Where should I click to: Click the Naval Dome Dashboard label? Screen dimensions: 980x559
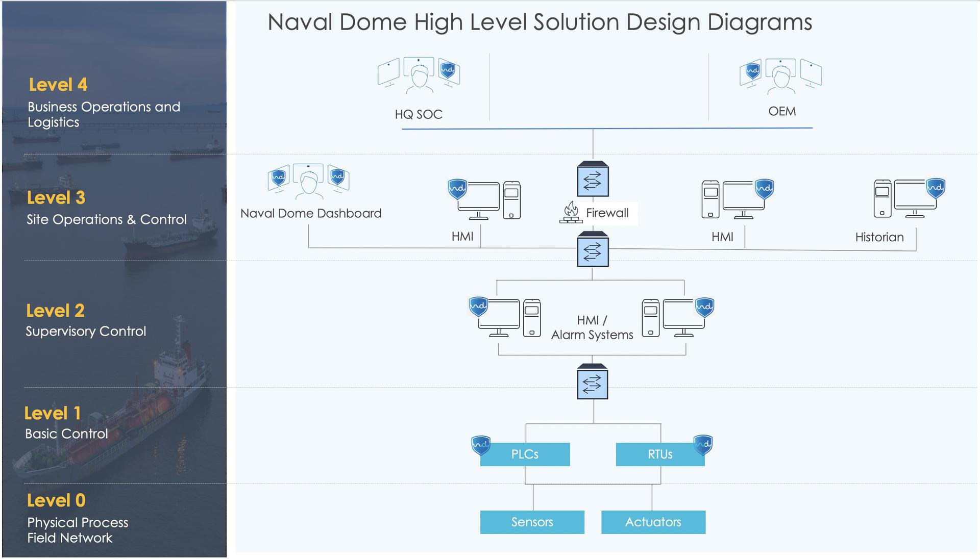(311, 213)
